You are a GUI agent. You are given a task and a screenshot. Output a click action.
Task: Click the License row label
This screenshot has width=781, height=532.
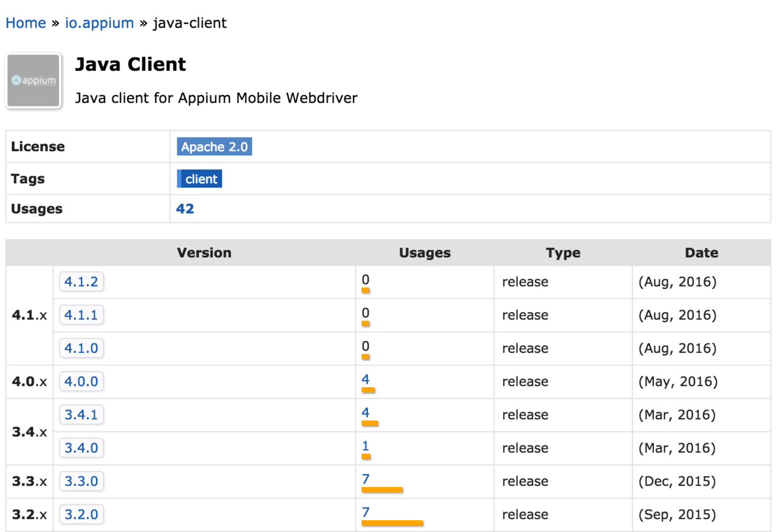(38, 147)
